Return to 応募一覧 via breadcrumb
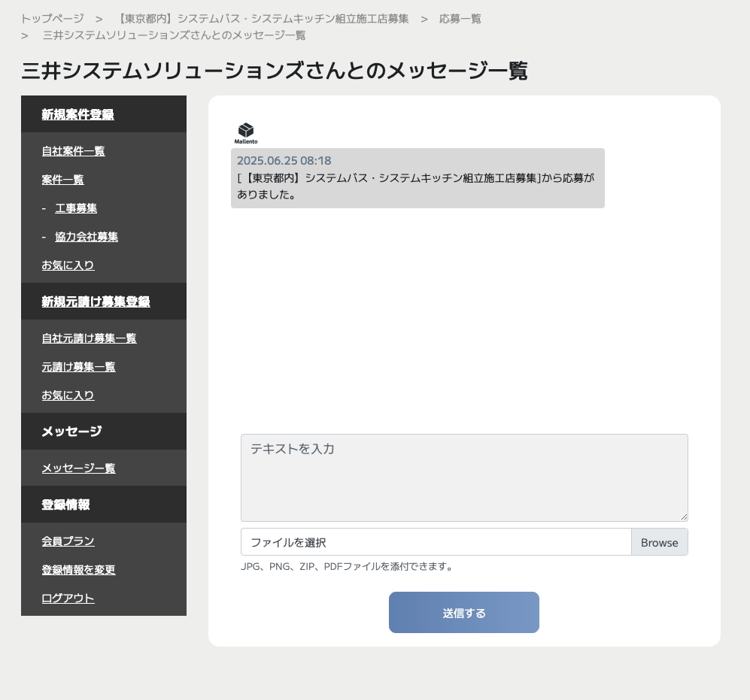750x700 pixels. pyautogui.click(x=460, y=19)
